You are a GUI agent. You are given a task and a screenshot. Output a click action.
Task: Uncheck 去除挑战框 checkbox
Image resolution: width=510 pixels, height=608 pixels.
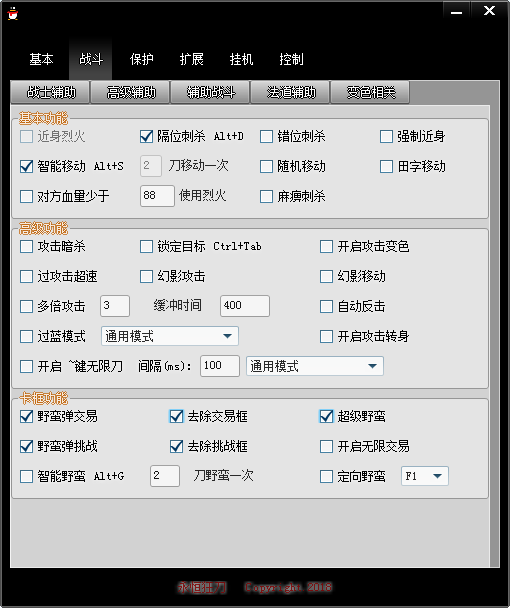[176, 446]
